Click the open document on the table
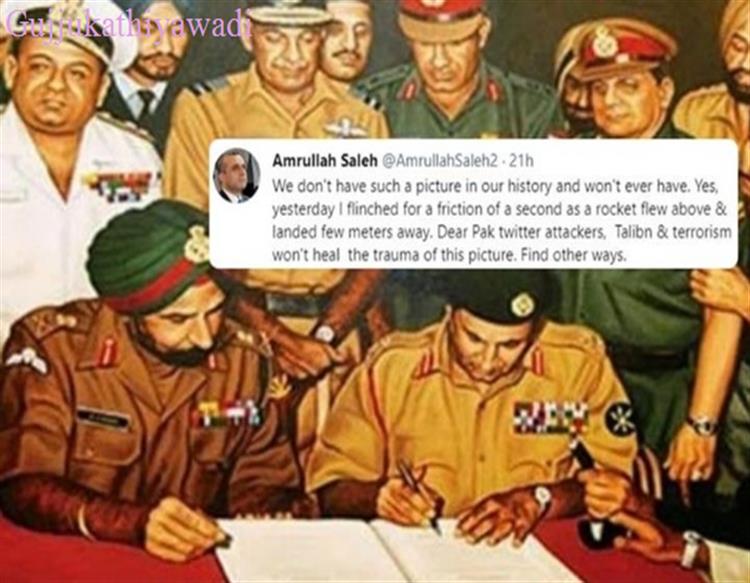Viewport: 750px width, 583px height. [380, 551]
